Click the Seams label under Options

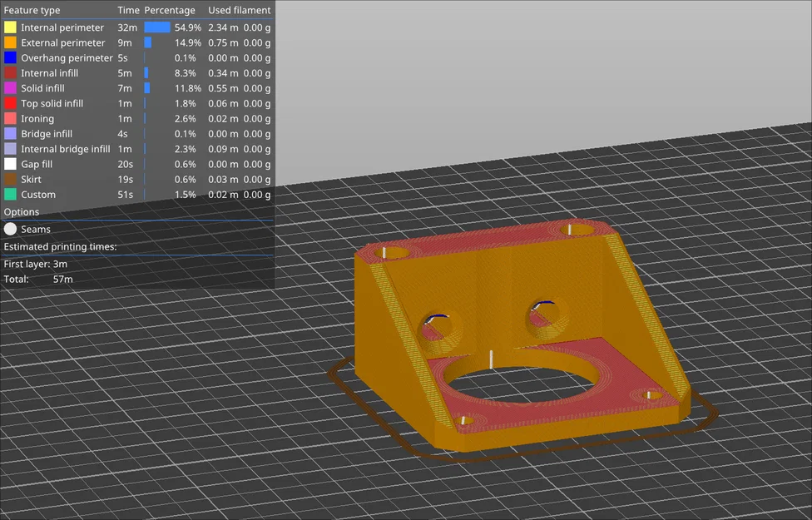click(36, 229)
